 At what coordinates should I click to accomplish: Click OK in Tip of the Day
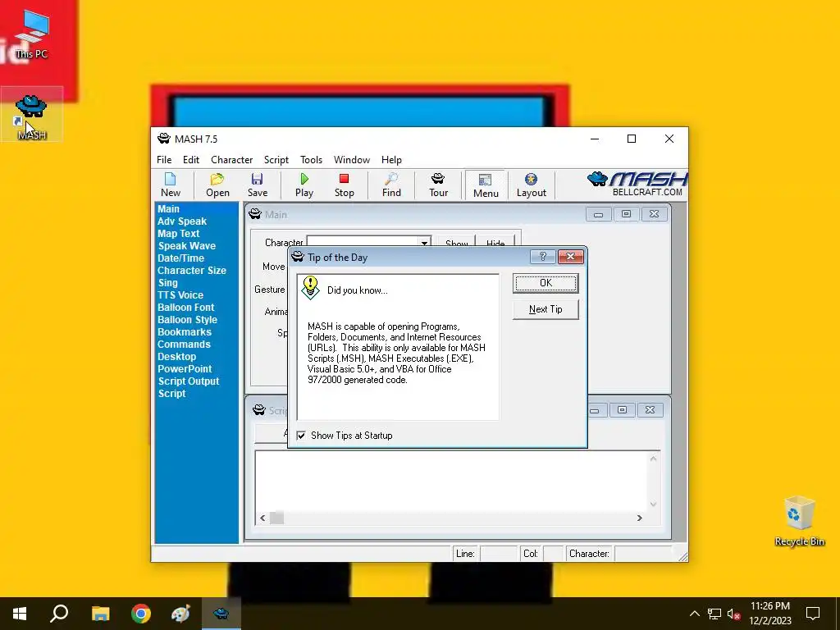tap(546, 283)
